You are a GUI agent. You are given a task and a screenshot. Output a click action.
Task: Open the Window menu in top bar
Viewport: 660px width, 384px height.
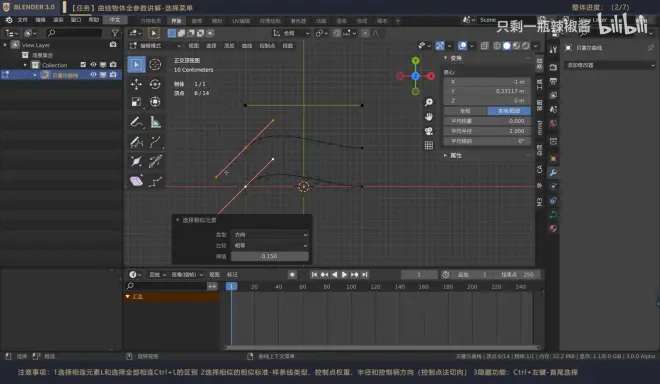pos(76,20)
